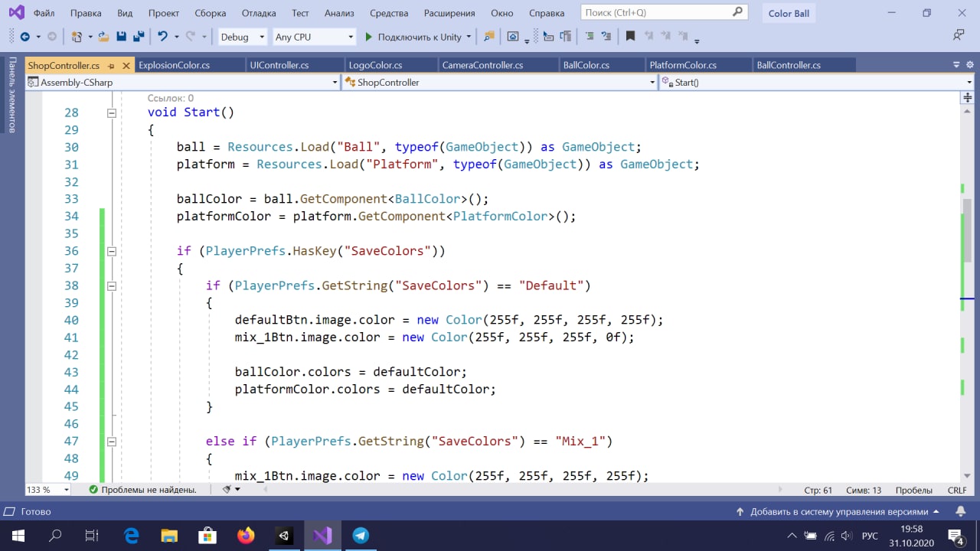Click the Navigate Backward arrow icon
The height and width of the screenshot is (551, 980).
[24, 37]
